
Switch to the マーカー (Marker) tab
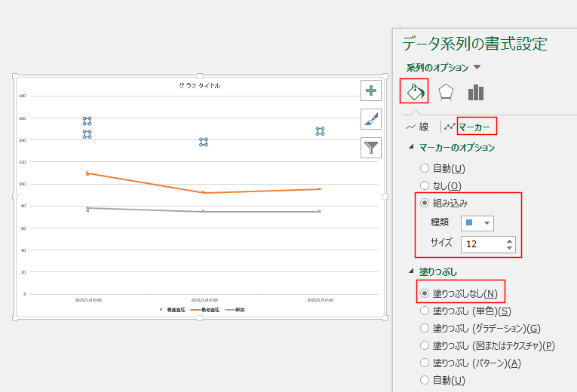click(474, 127)
